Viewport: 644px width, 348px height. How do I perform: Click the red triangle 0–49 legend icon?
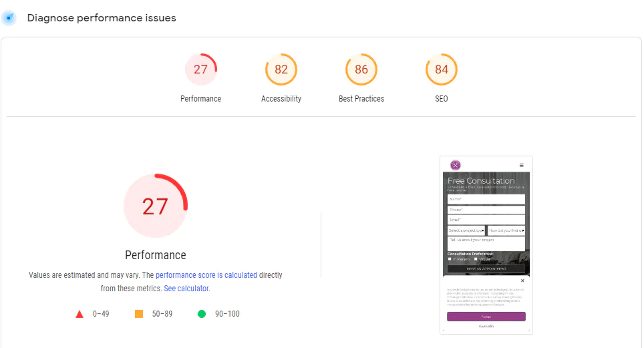79,315
